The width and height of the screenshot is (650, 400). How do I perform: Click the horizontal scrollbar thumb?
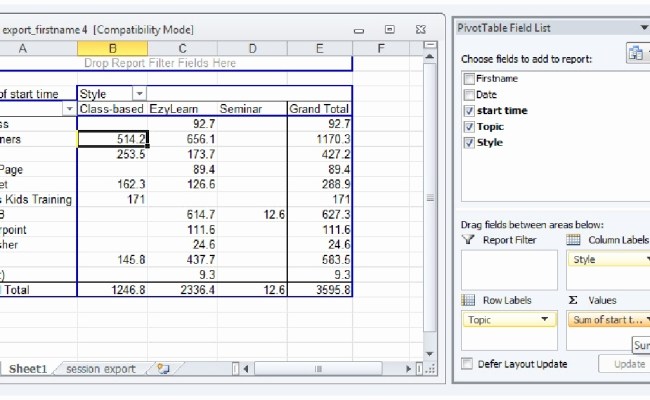pyautogui.click(x=318, y=368)
